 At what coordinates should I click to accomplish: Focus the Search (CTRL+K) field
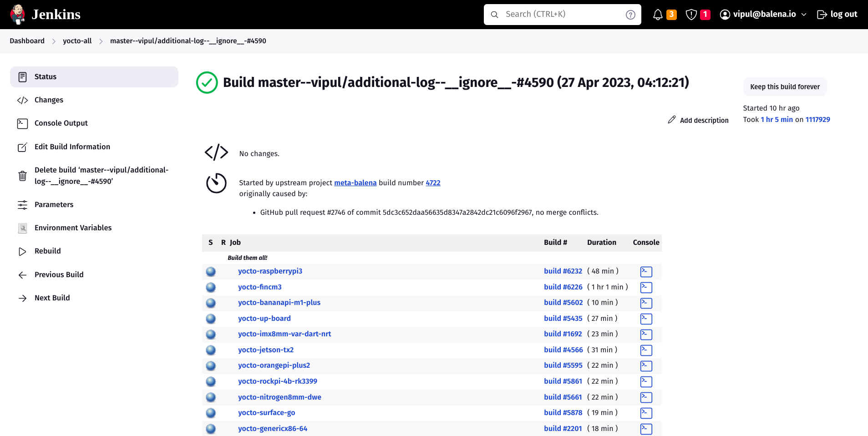[563, 15]
